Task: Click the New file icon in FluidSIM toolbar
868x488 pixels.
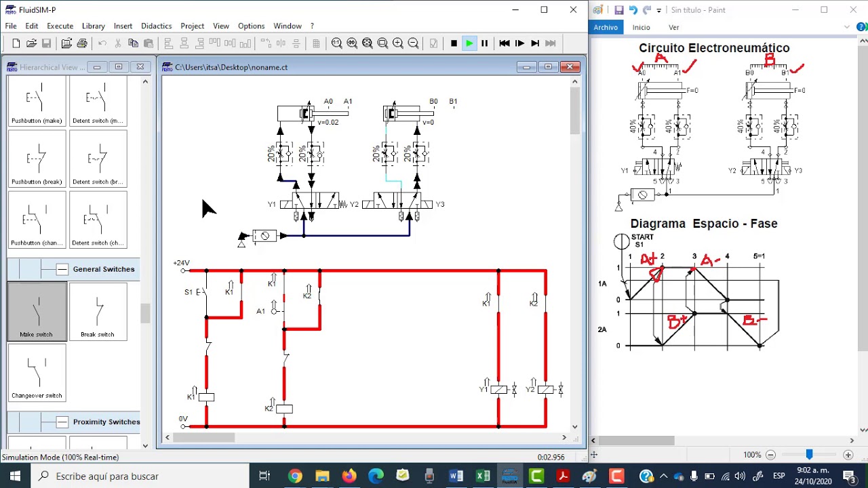Action: (x=16, y=43)
